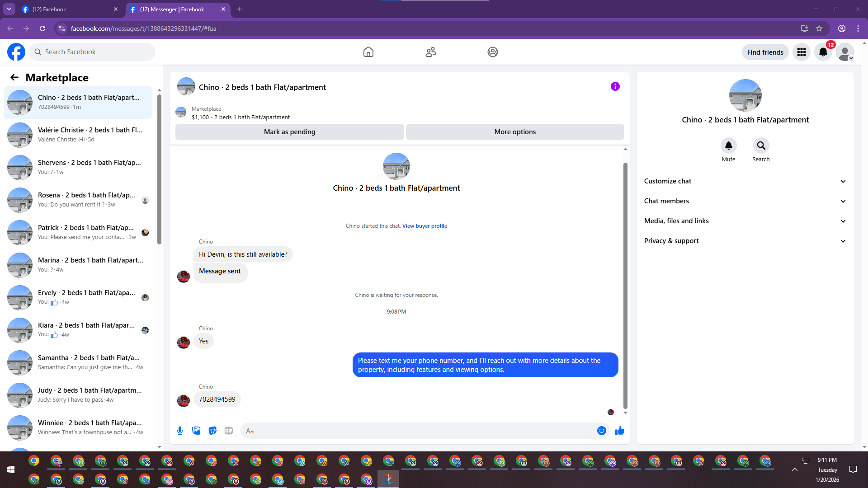The image size is (868, 488).
Task: Toggle conversation information panel icon
Action: point(615,86)
